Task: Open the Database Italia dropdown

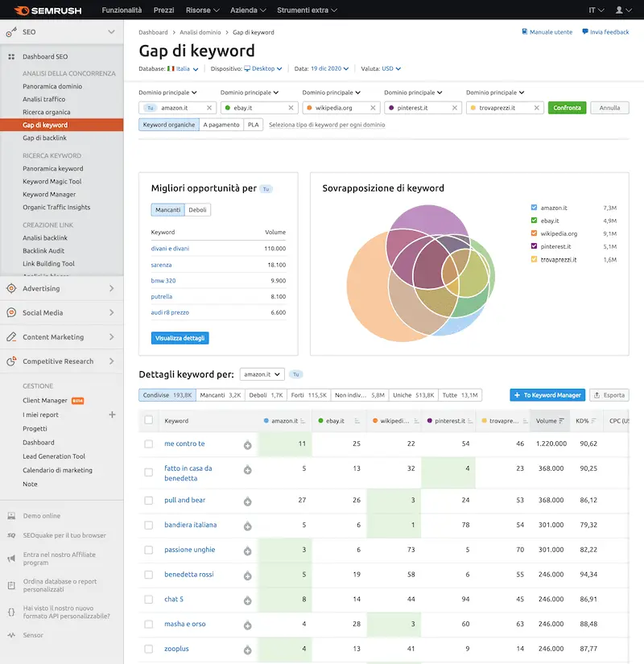Action: pyautogui.click(x=183, y=68)
